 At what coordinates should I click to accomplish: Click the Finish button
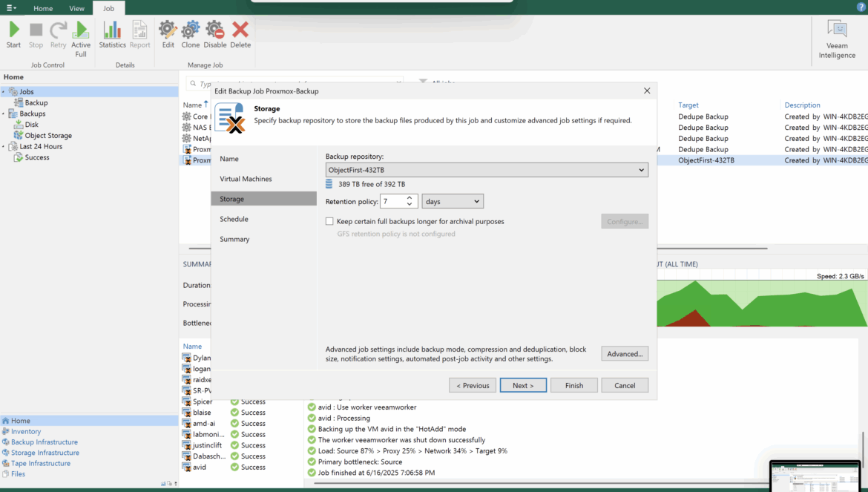tap(574, 385)
